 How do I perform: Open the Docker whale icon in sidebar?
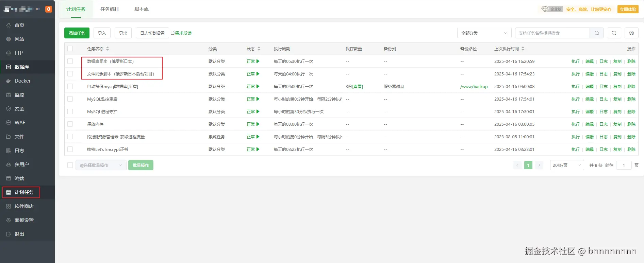(9, 81)
